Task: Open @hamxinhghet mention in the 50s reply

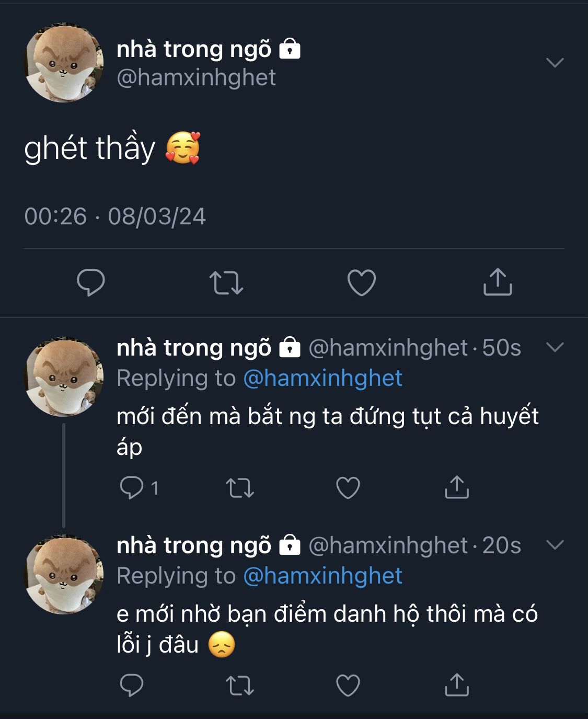Action: click(x=322, y=378)
